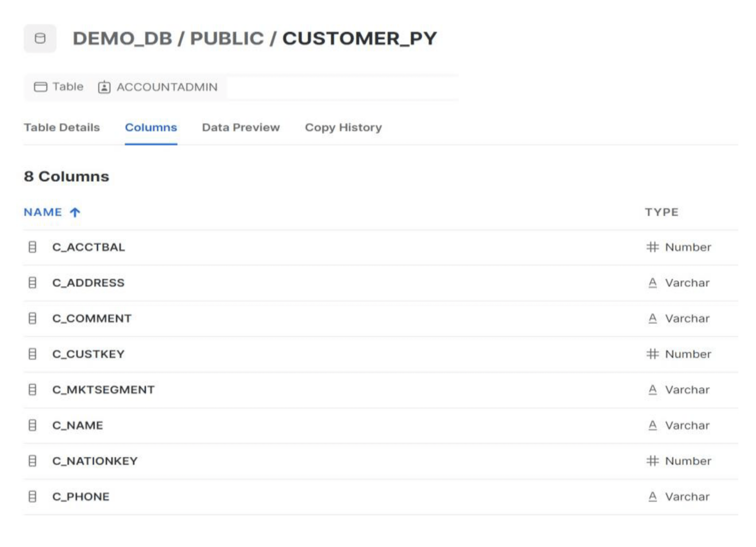756x547 pixels.
Task: Click the database icon beside DEMO_DB title
Action: tap(40, 38)
